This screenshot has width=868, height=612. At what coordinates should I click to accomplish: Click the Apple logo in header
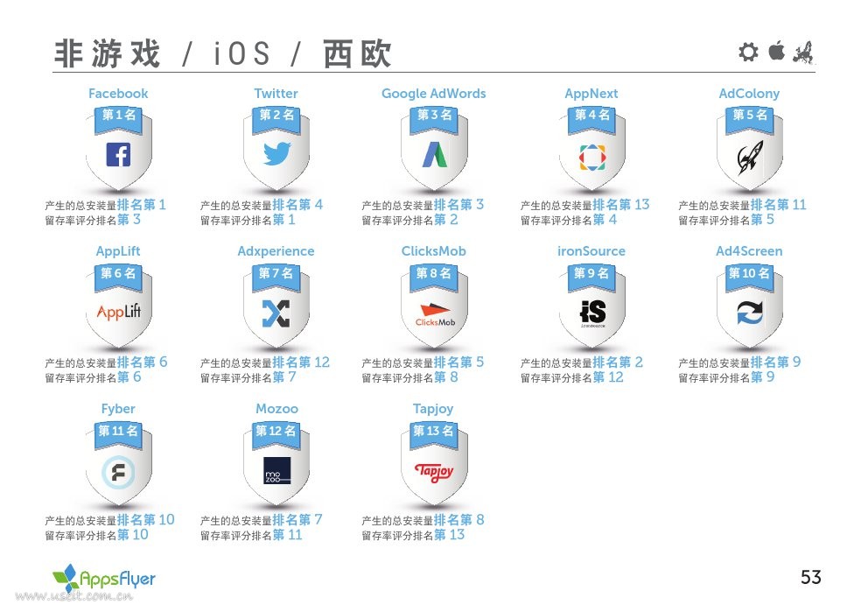click(x=777, y=51)
